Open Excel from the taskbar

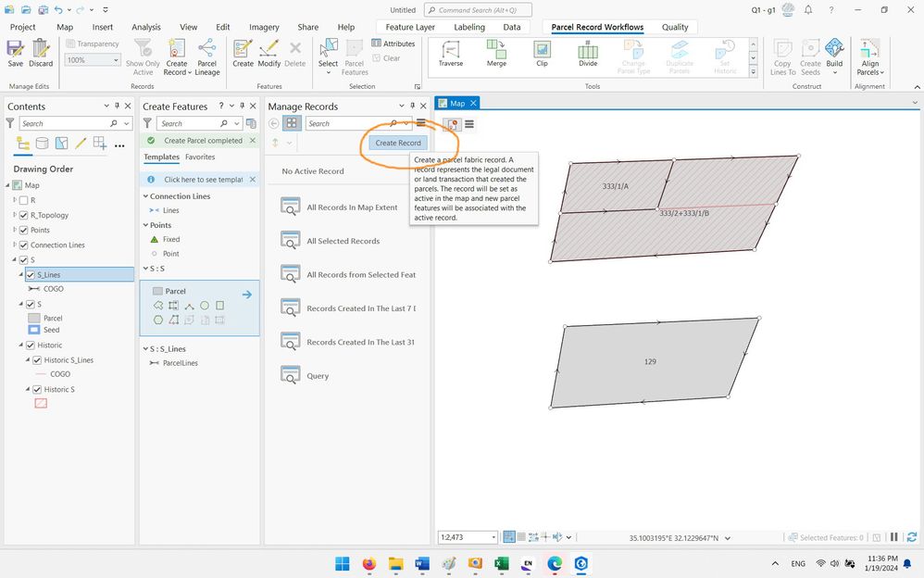(502, 564)
